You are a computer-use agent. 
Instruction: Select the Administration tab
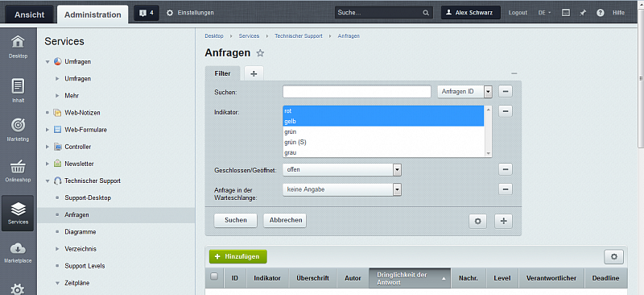93,15
